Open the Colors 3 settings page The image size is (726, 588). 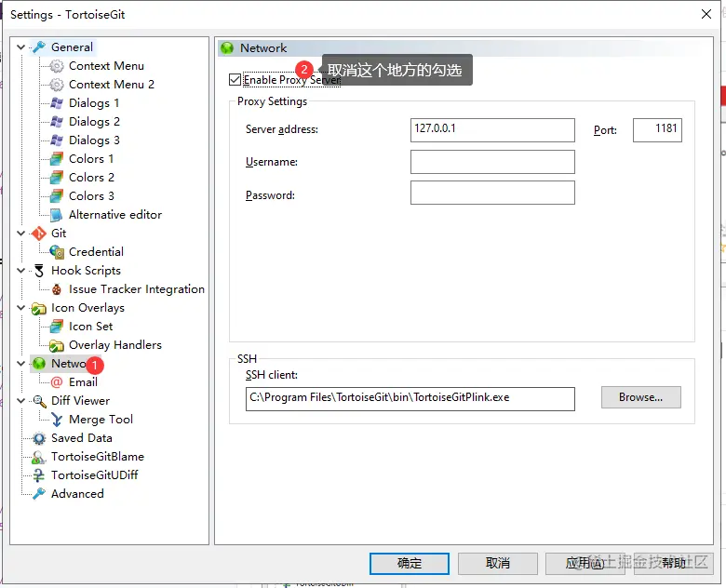pyautogui.click(x=91, y=196)
